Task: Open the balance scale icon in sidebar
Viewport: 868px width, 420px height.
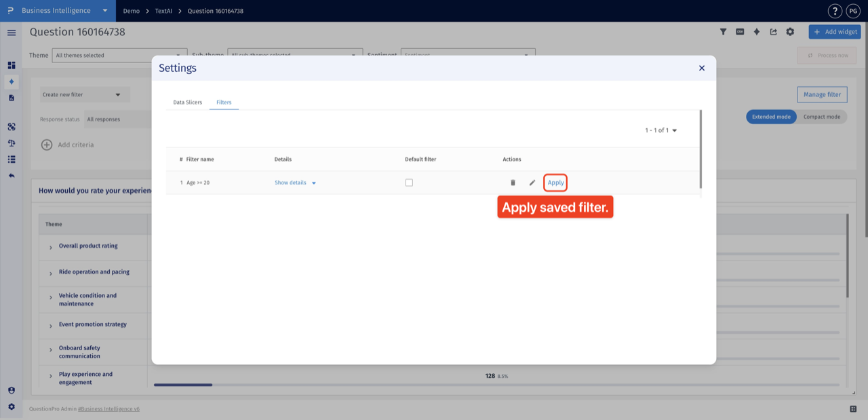Action: (12, 143)
